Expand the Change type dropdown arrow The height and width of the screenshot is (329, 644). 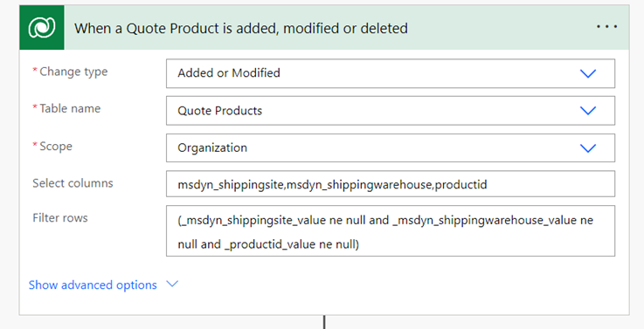pyautogui.click(x=588, y=73)
